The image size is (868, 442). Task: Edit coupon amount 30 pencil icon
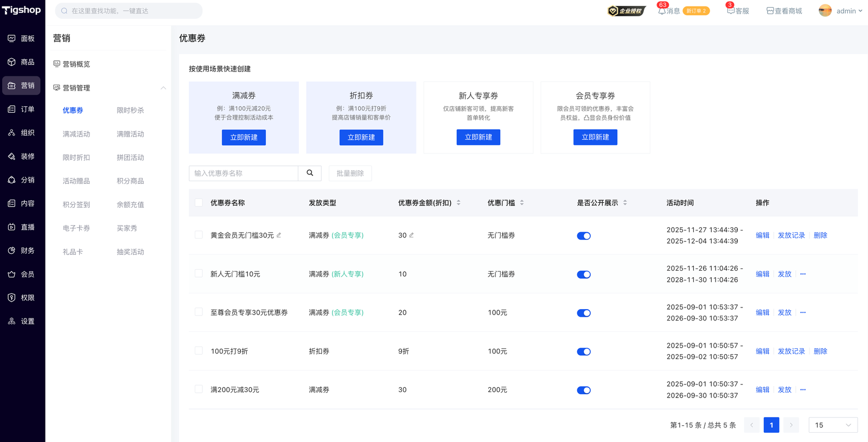[x=411, y=235]
